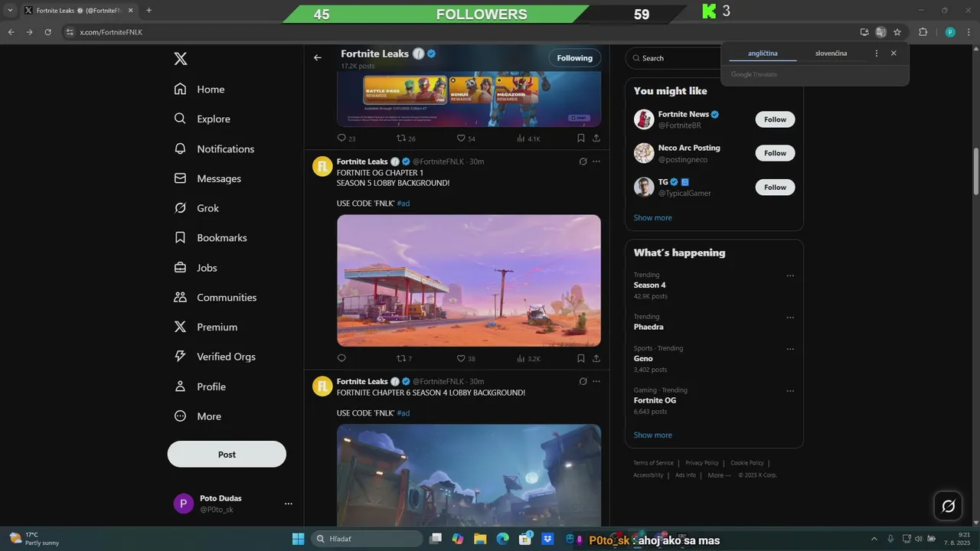Bookmark the Season 5 lobby background post

coord(580,358)
